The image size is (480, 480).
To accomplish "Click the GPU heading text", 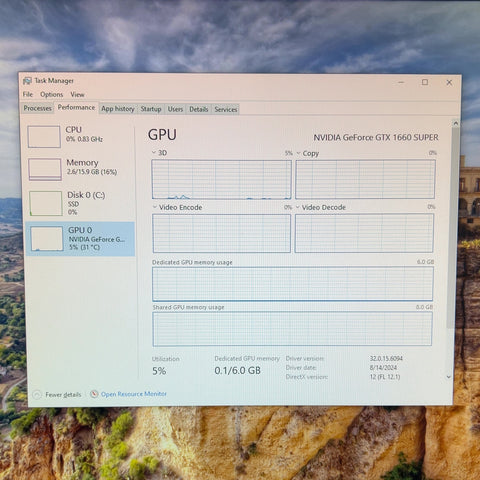I will click(162, 135).
